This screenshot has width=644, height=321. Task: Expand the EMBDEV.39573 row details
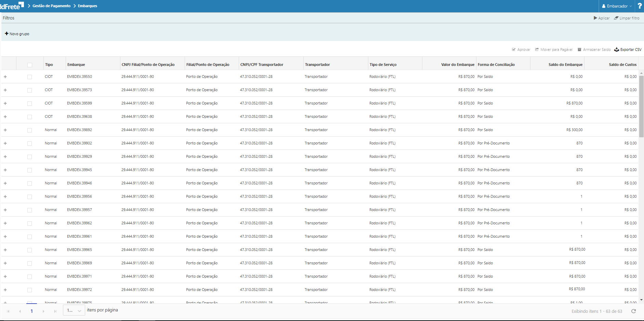(5, 90)
